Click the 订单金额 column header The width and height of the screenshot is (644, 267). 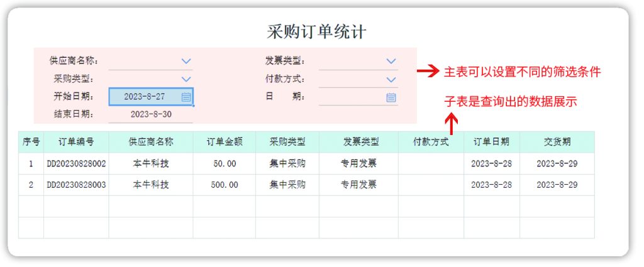click(225, 142)
